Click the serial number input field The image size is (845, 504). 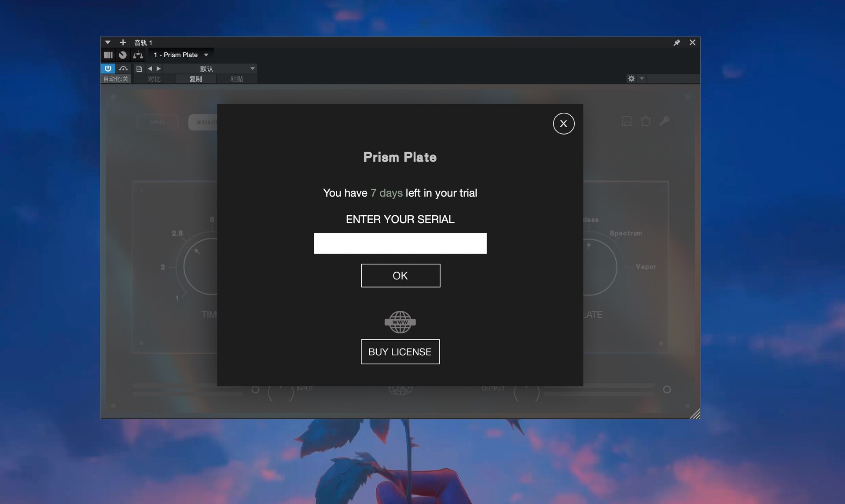coord(400,243)
